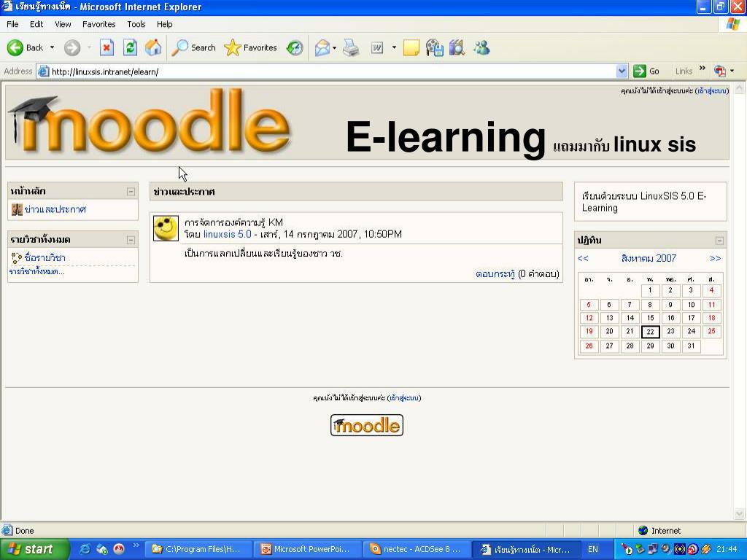Screen dimensions: 747x560
Task: Open the Help menu
Action: [164, 24]
